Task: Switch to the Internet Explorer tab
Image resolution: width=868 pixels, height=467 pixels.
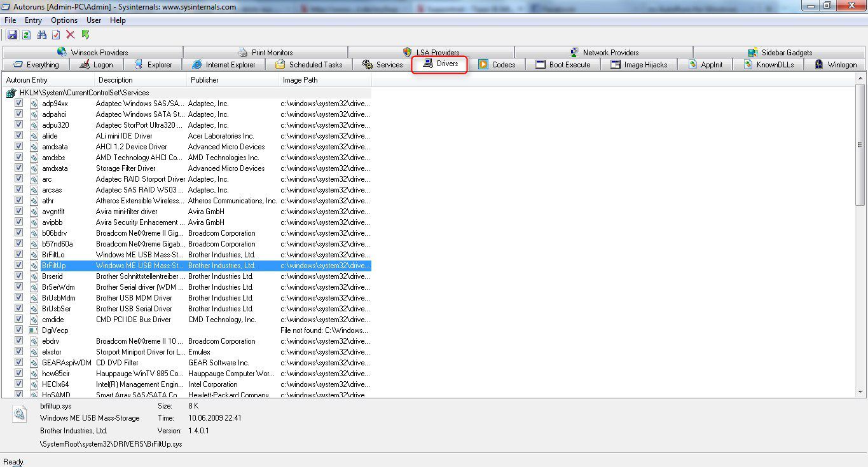Action: coord(223,65)
